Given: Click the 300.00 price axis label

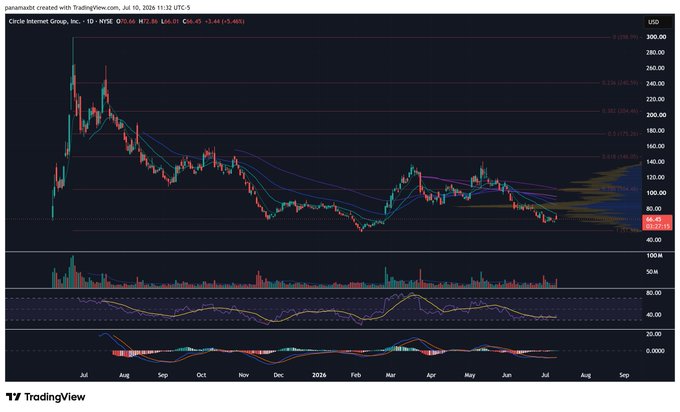Looking at the screenshot, I should pos(656,37).
